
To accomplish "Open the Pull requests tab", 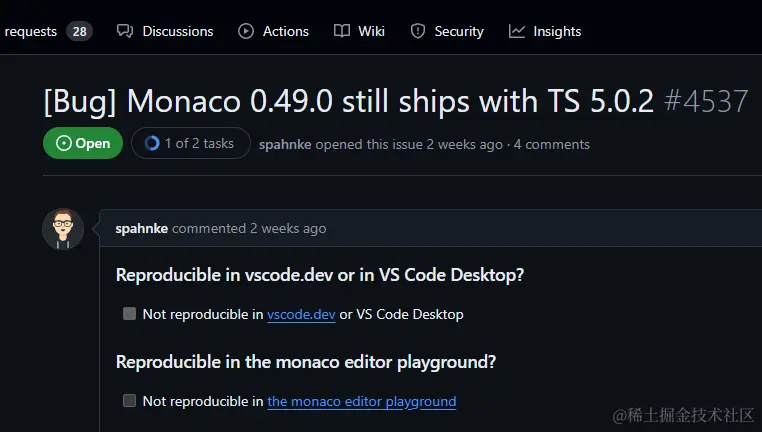I will click(31, 31).
